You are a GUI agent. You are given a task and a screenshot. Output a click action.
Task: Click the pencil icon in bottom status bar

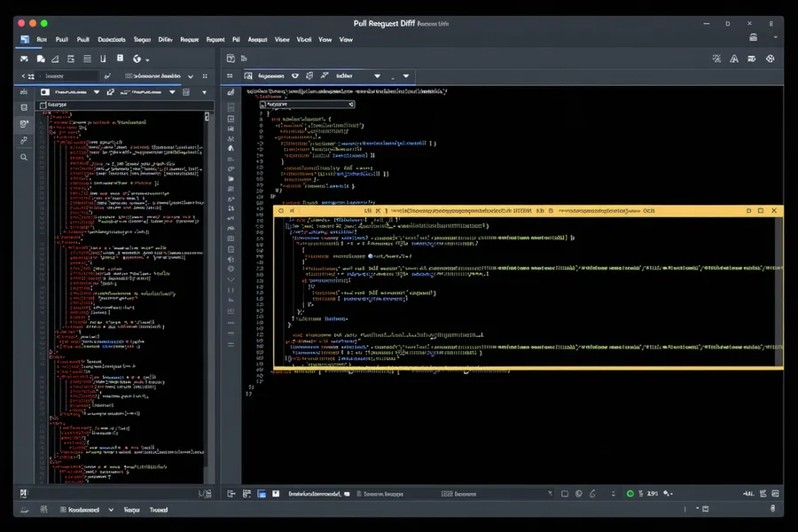point(593,494)
